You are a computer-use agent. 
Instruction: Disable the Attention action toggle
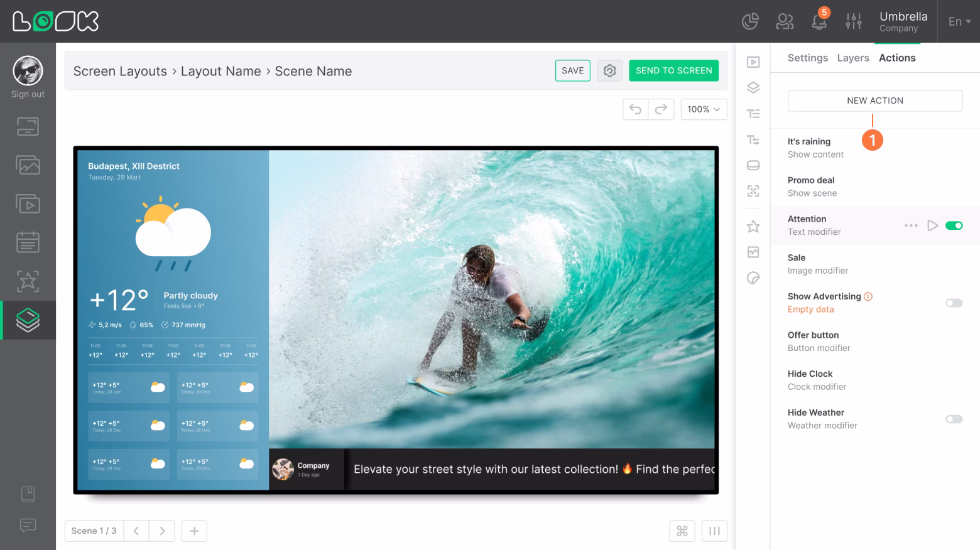[x=954, y=225]
